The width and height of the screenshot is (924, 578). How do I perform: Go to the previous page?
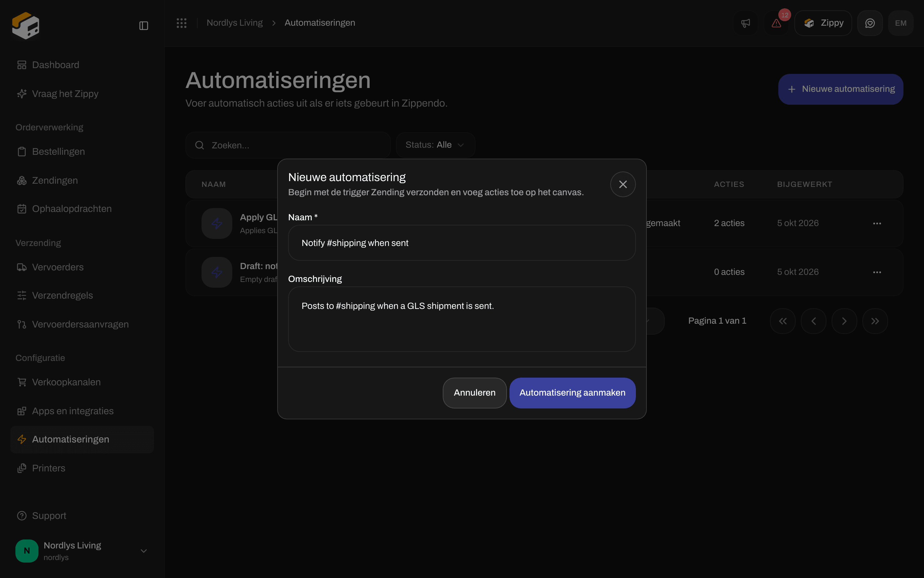pyautogui.click(x=813, y=321)
